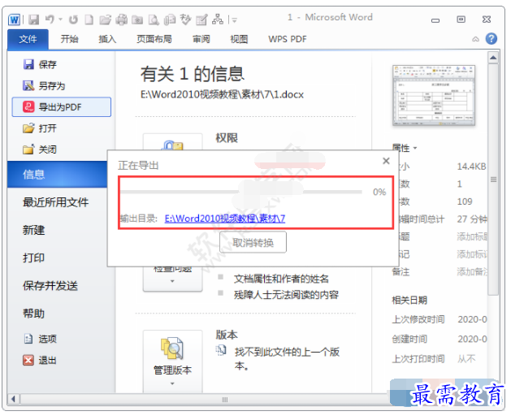Click the 创建时间 label
The height and width of the screenshot is (420, 511).
[409, 339]
